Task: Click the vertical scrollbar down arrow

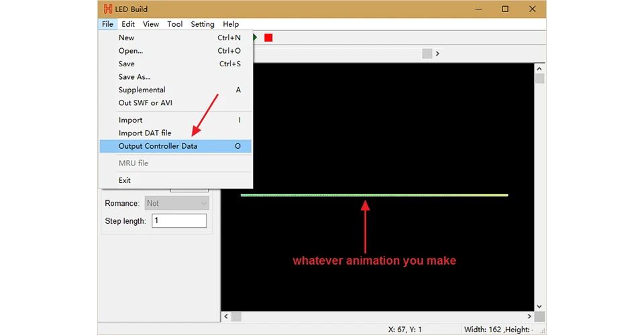Action: [x=539, y=306]
